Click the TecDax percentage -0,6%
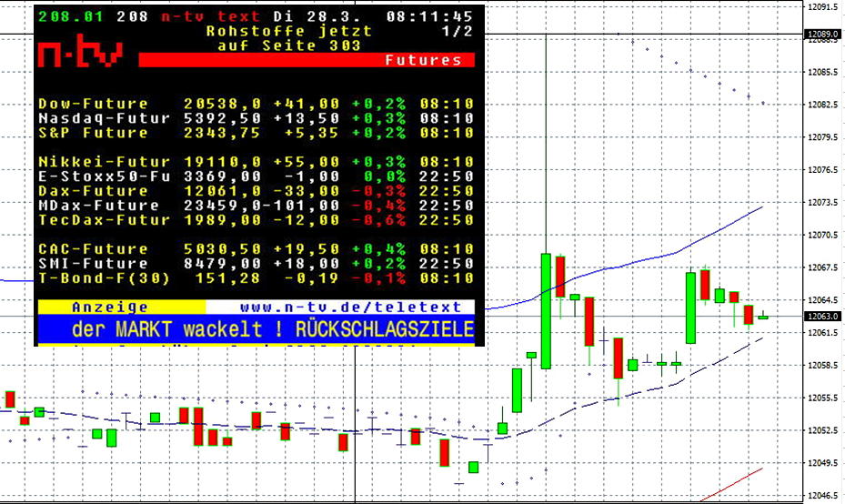 (379, 220)
